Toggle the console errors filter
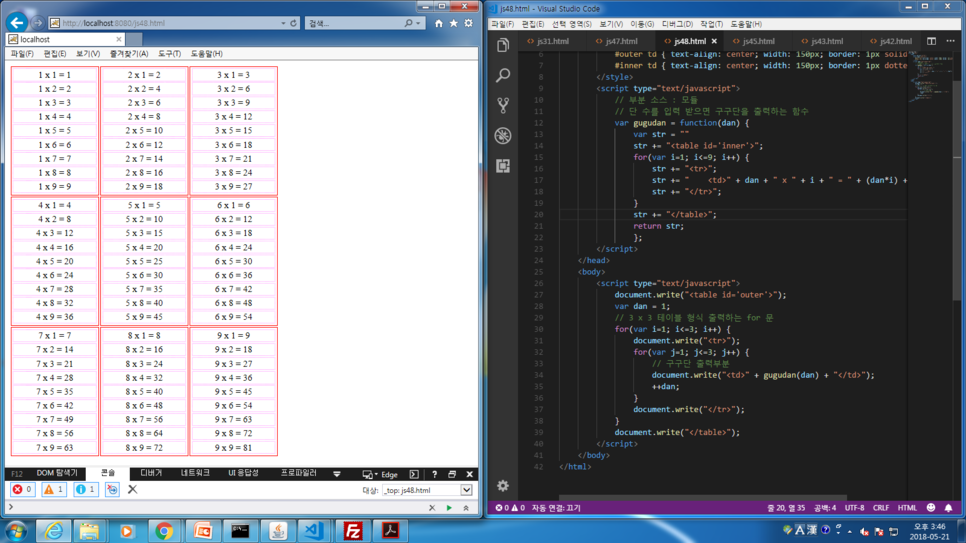Screen dimensions: 966x543 click(x=22, y=489)
